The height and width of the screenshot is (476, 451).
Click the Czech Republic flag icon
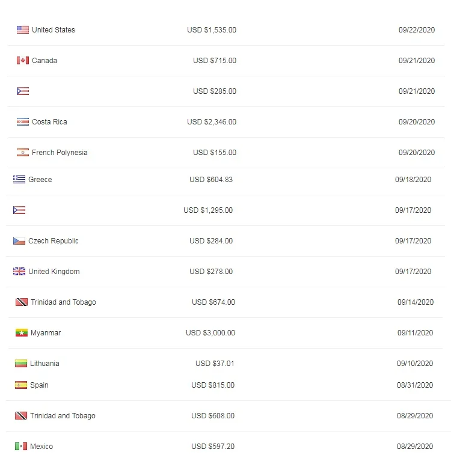click(x=19, y=241)
